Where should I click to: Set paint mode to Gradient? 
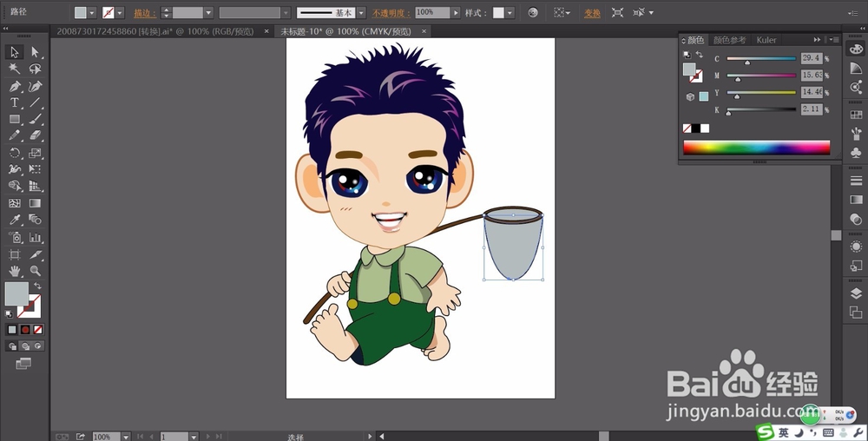click(25, 330)
